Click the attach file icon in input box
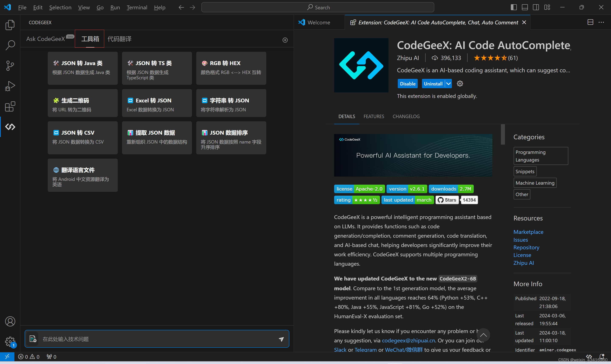Viewport: 611px width, 364px height. point(33,339)
